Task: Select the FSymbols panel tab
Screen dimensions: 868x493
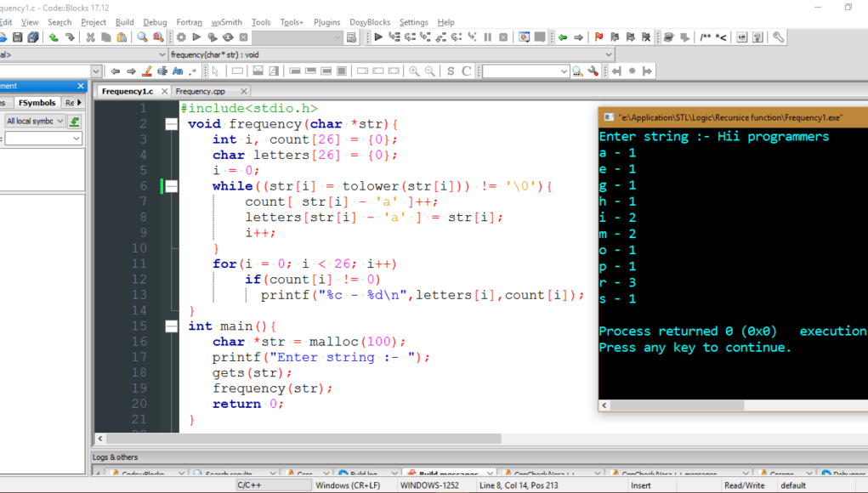Action: click(x=35, y=103)
